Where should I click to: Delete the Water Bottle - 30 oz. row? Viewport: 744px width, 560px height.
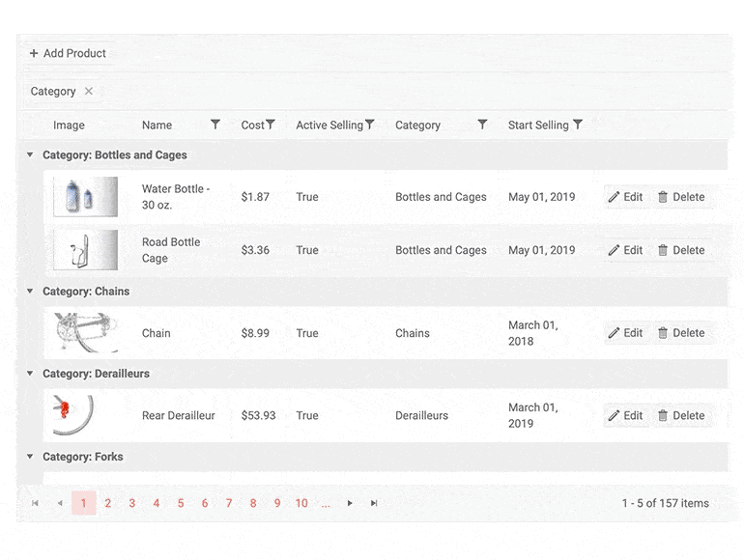click(x=681, y=197)
